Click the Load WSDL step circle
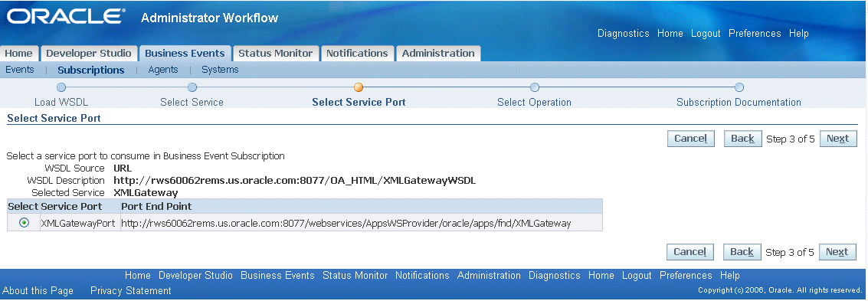 pos(61,87)
